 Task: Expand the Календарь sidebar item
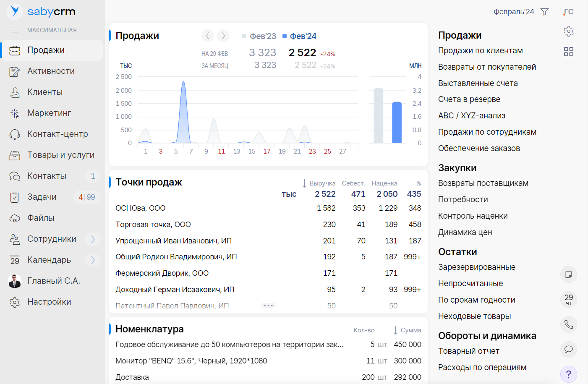point(92,260)
